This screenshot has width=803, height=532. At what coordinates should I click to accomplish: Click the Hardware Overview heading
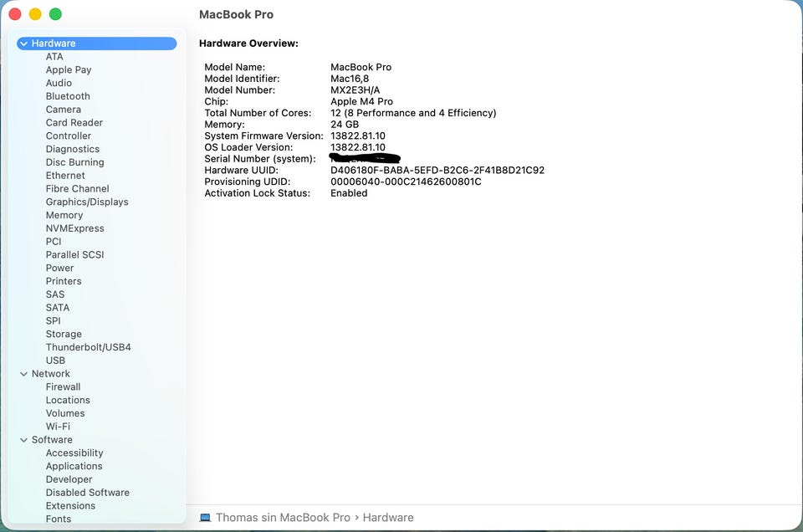[248, 43]
